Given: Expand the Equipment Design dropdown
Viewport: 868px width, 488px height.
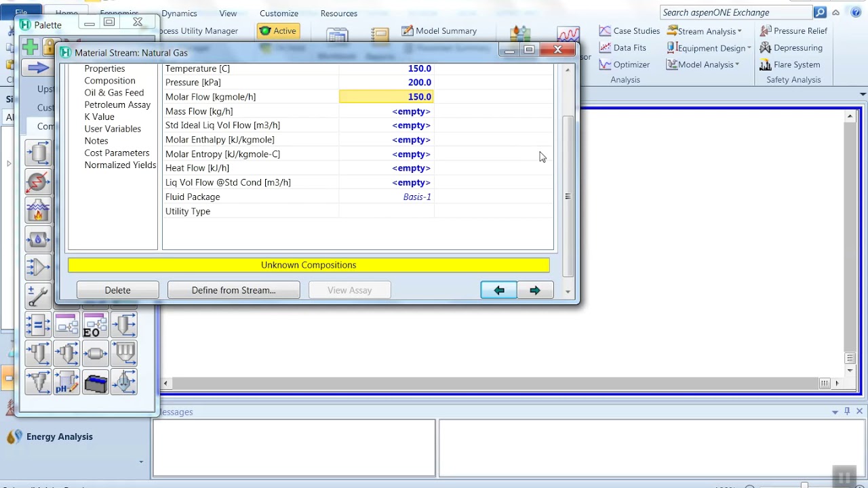Looking at the screenshot, I should [x=709, y=47].
